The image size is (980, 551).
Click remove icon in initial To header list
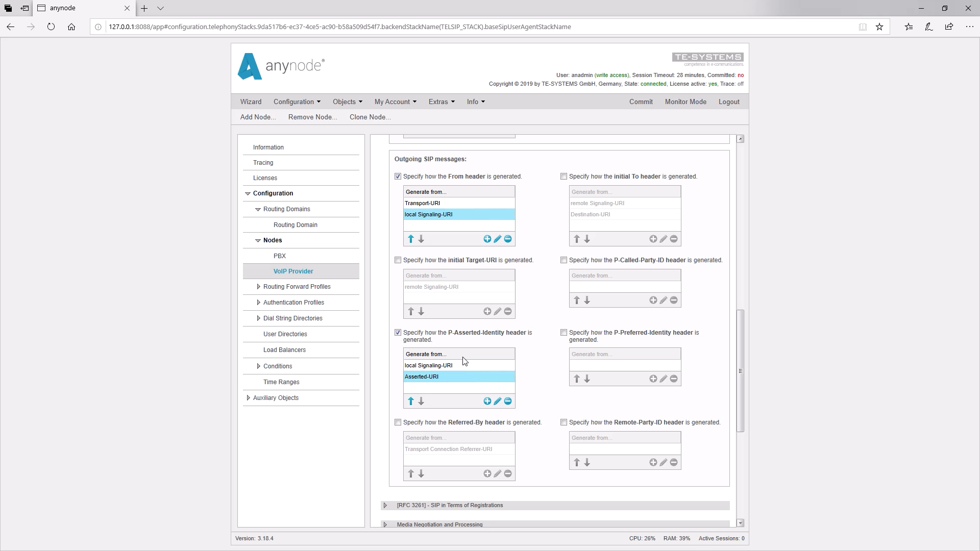click(x=674, y=239)
